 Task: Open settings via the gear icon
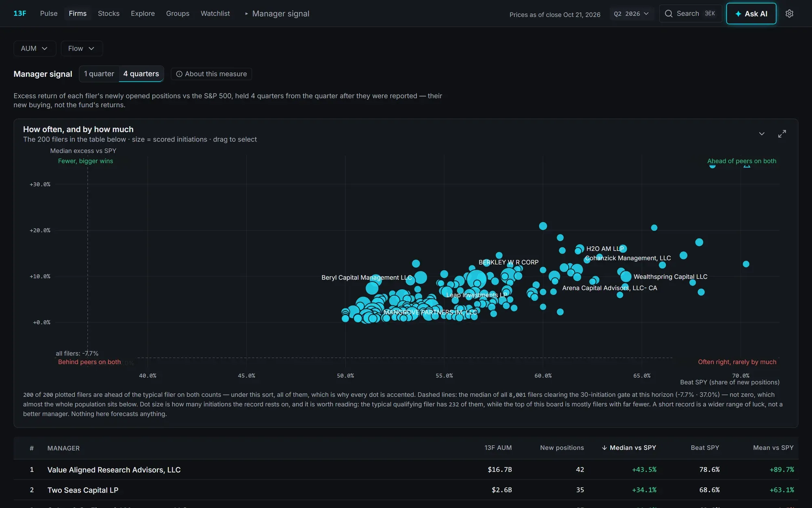(789, 13)
